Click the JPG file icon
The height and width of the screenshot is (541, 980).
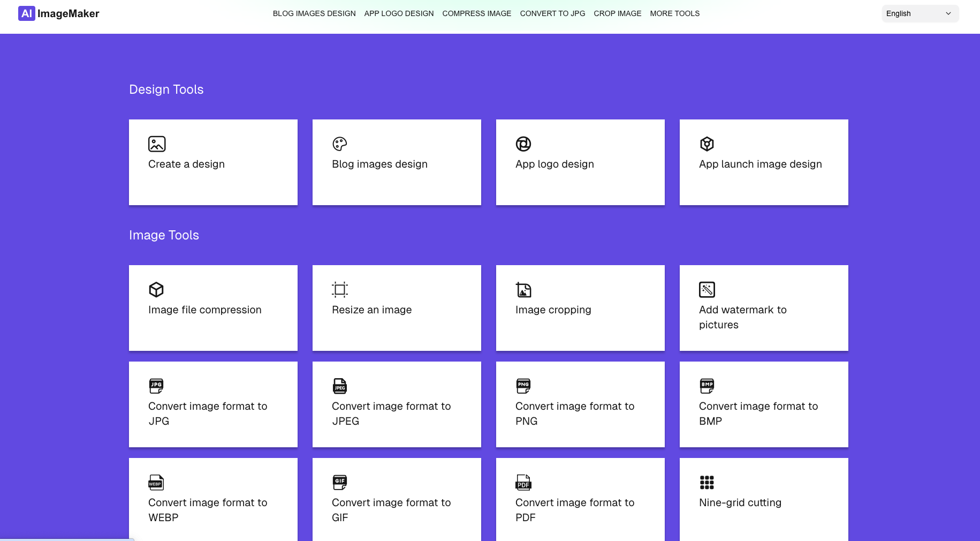click(156, 385)
